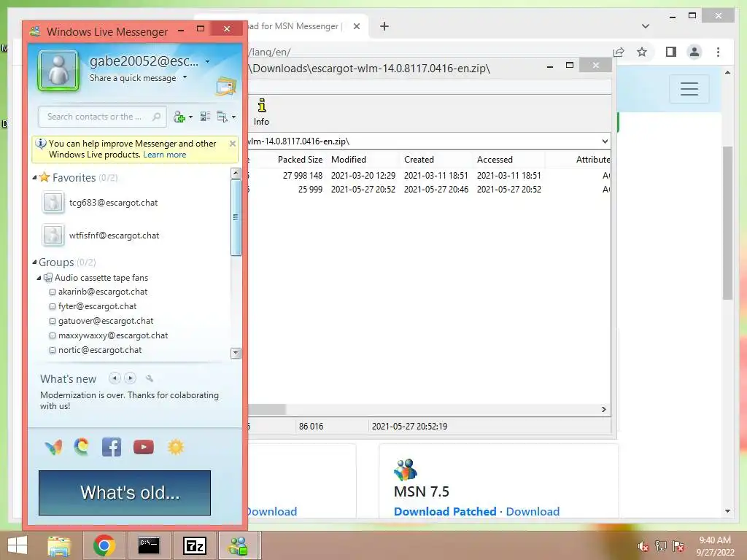Open the email inbox icon in Messenger
747x560 pixels.
tap(226, 86)
